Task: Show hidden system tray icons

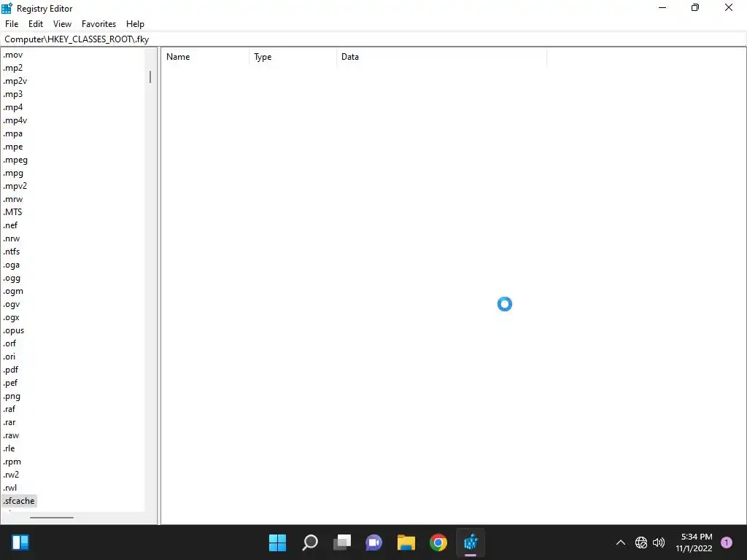Action: [621, 542]
